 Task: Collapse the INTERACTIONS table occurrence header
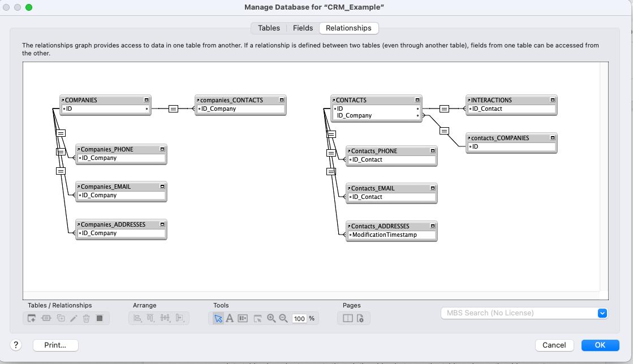[x=553, y=100]
